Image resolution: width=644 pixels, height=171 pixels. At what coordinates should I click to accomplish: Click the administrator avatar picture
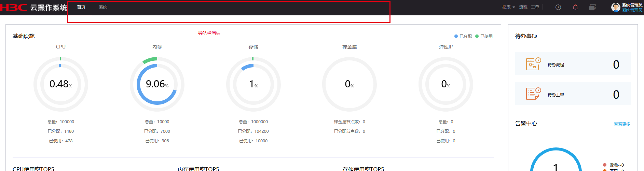coord(616,8)
